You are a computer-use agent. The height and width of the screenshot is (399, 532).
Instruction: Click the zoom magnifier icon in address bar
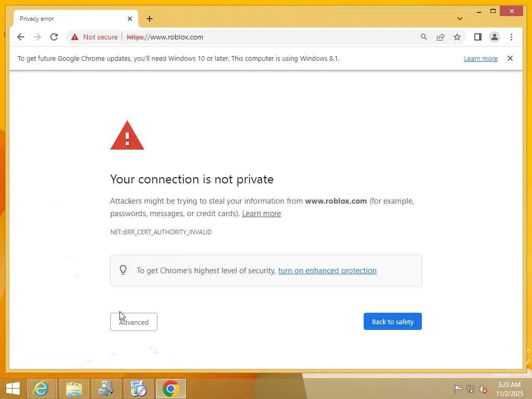[424, 37]
